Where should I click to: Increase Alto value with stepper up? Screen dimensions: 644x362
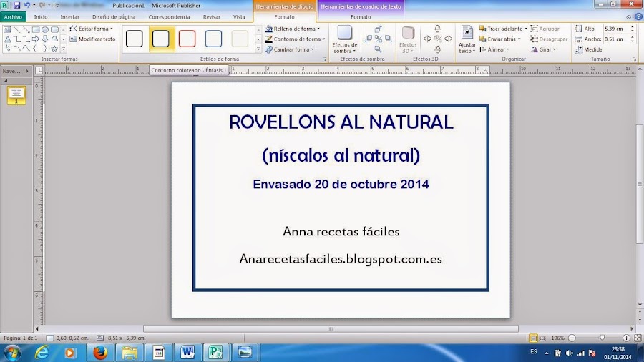(x=633, y=26)
